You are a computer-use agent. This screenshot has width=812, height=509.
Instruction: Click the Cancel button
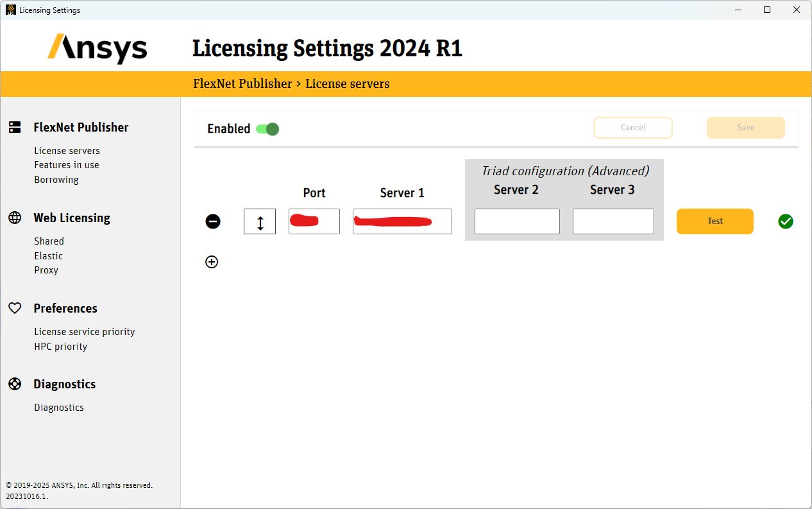tap(633, 128)
